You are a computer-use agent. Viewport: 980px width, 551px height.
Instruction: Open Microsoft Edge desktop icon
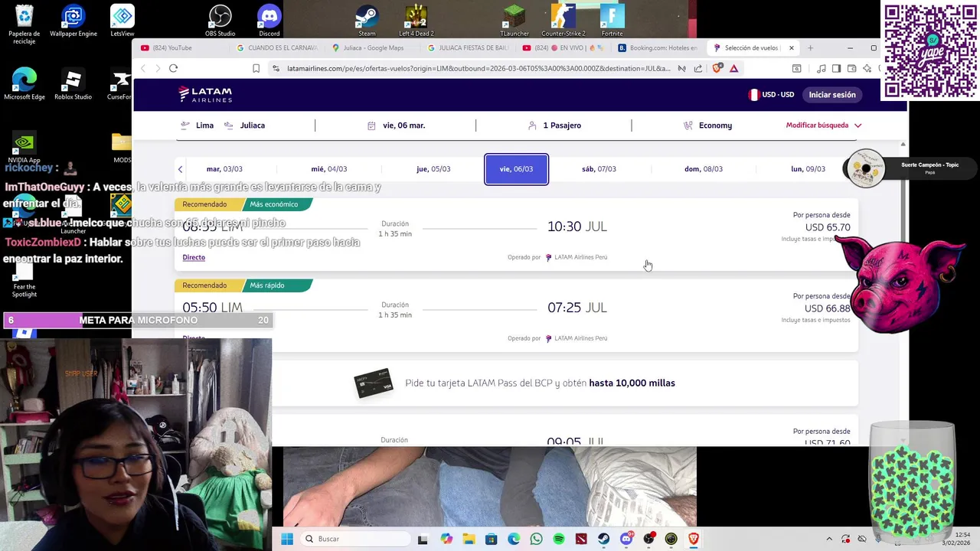tap(24, 84)
